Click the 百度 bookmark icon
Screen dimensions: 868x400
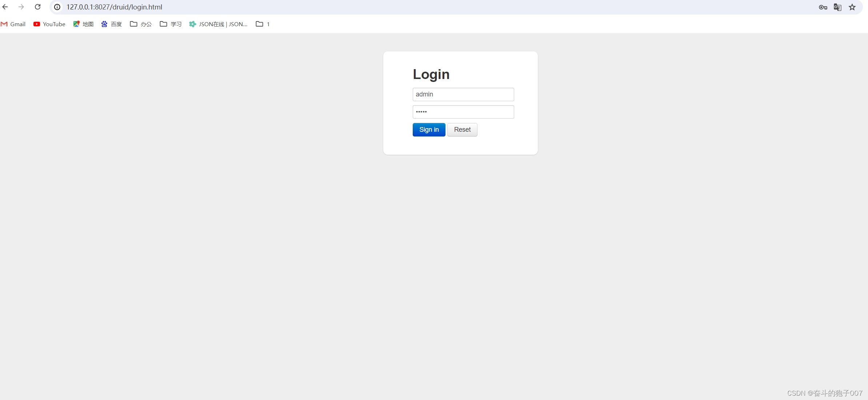click(x=105, y=24)
